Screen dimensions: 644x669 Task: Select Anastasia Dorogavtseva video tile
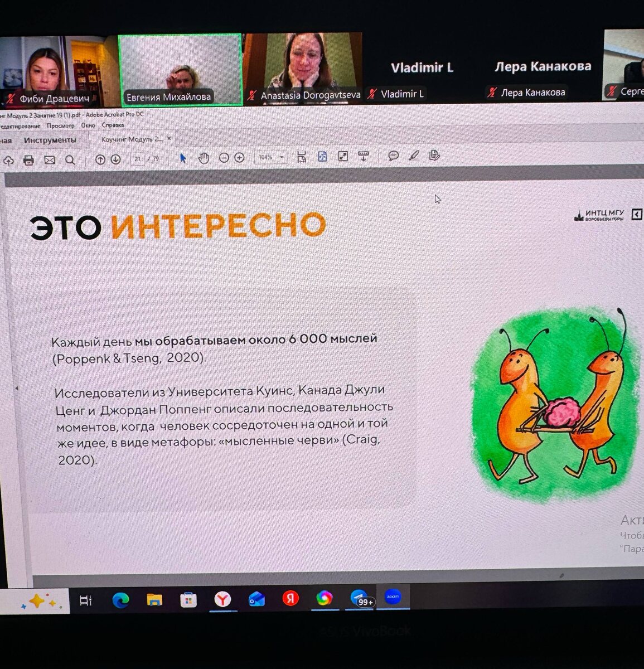point(304,67)
